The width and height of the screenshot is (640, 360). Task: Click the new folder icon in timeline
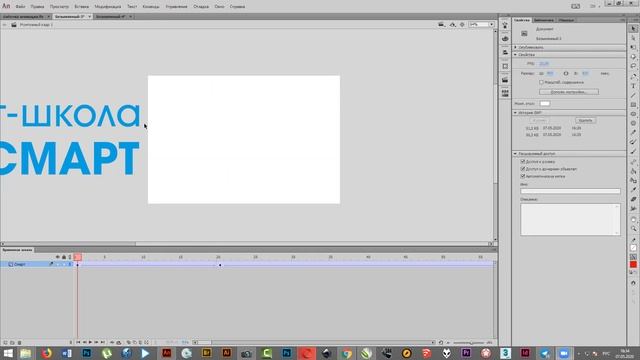12,342
